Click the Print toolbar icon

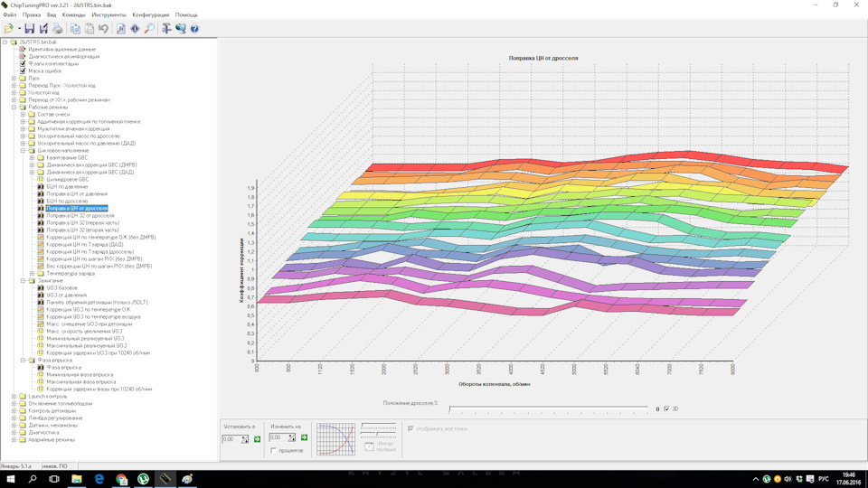coord(57,29)
